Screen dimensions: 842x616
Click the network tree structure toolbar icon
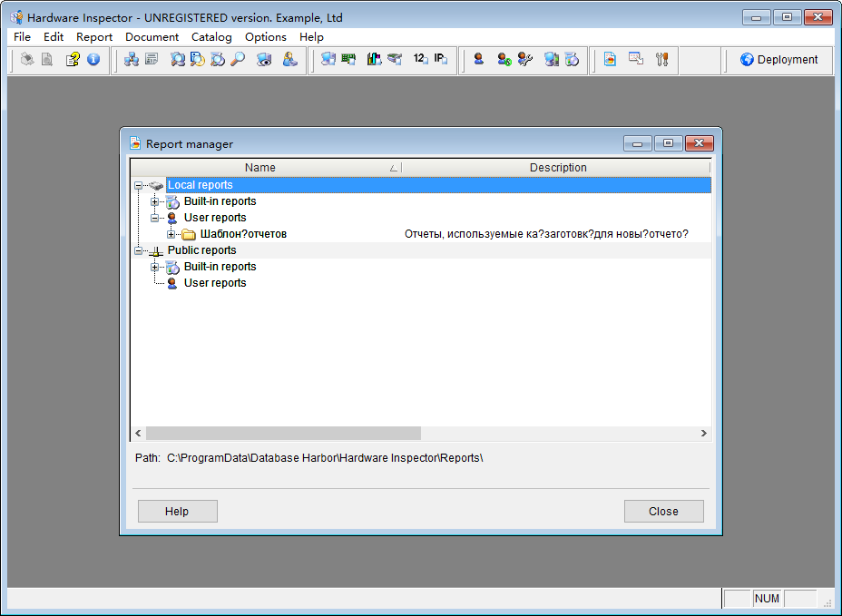131,60
